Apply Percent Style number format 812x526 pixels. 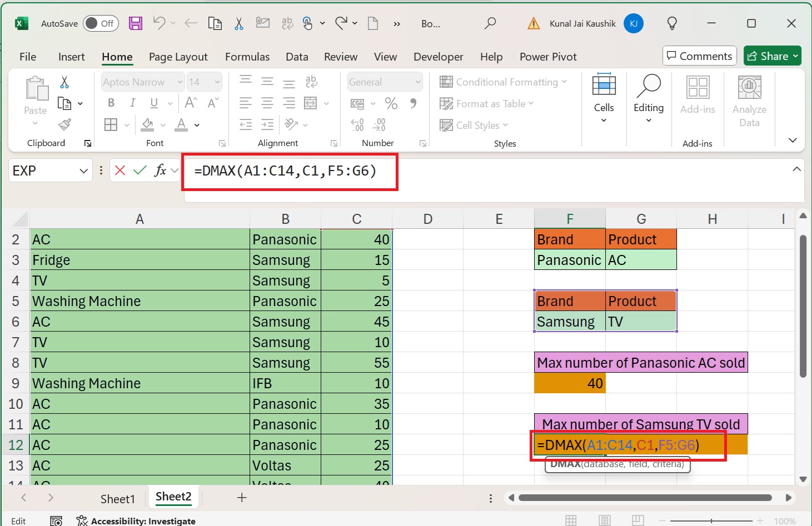[391, 103]
